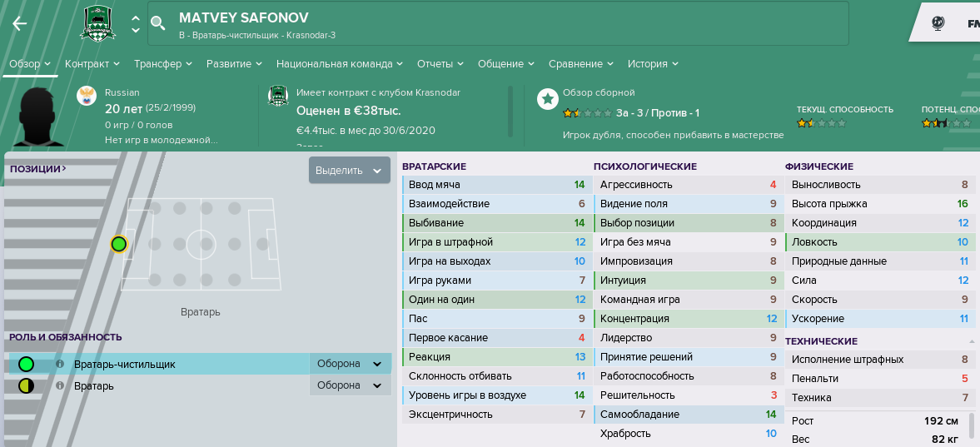
Task: Switch to previous player with up chevron
Action: tap(136, 17)
